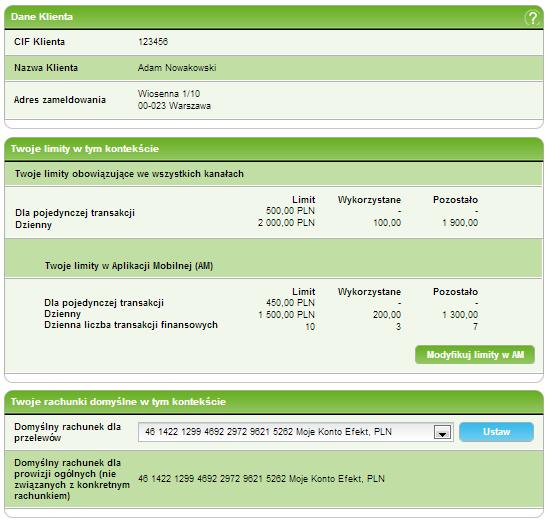
Task: Click Twoje limity obowiązujące we wszystkich kanałach
Action: [129, 174]
